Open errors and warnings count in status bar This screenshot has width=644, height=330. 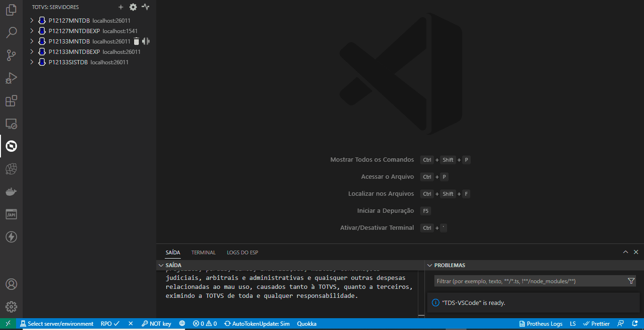click(205, 324)
